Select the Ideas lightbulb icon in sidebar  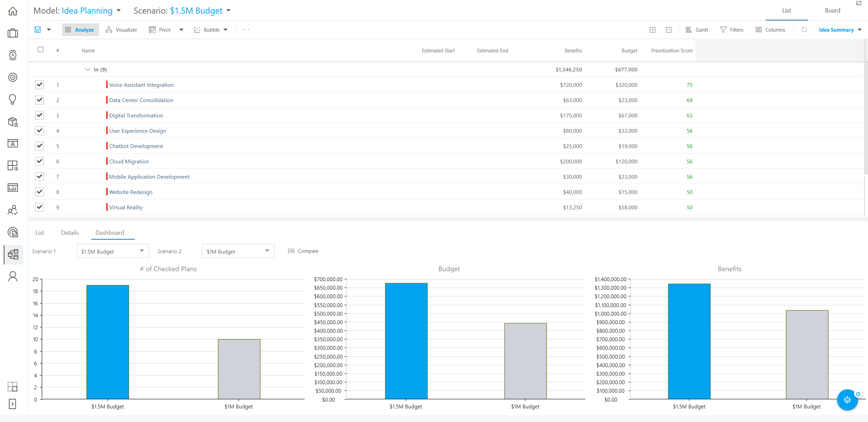(13, 99)
